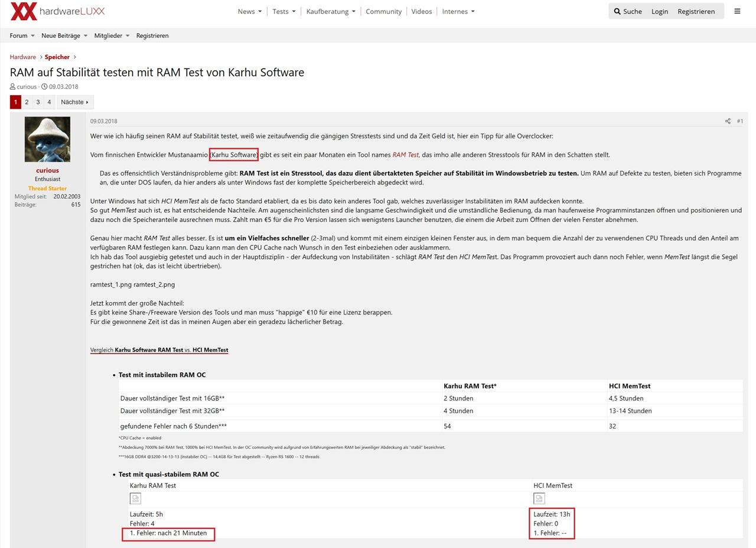Click the 09.03.2018 post date link

[104, 121]
